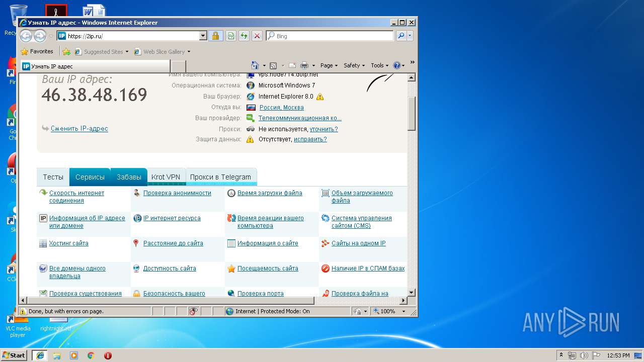644x362 pixels.
Task: Open the Скорость интернет соединения link
Action: pyautogui.click(x=76, y=197)
